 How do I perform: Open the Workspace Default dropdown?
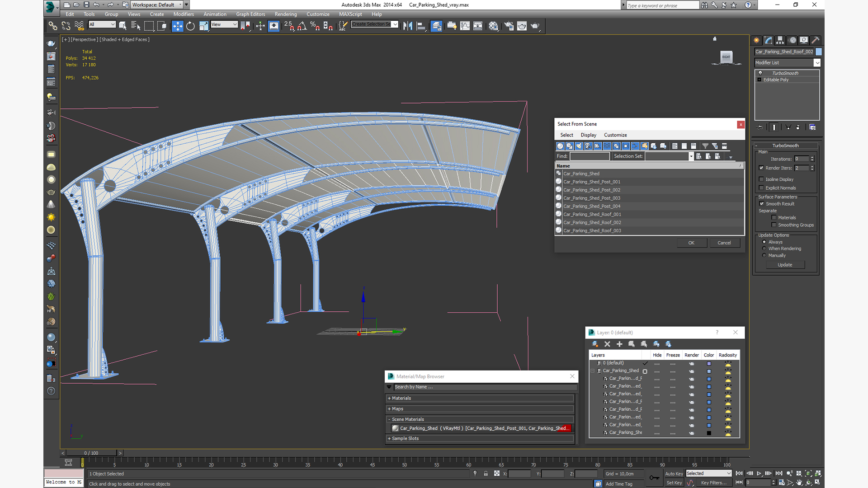tap(157, 5)
